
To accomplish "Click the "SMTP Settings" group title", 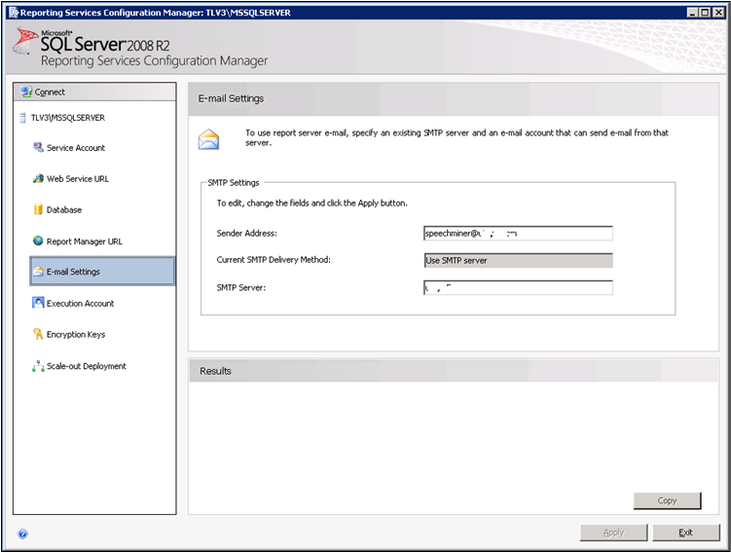I will tap(233, 183).
